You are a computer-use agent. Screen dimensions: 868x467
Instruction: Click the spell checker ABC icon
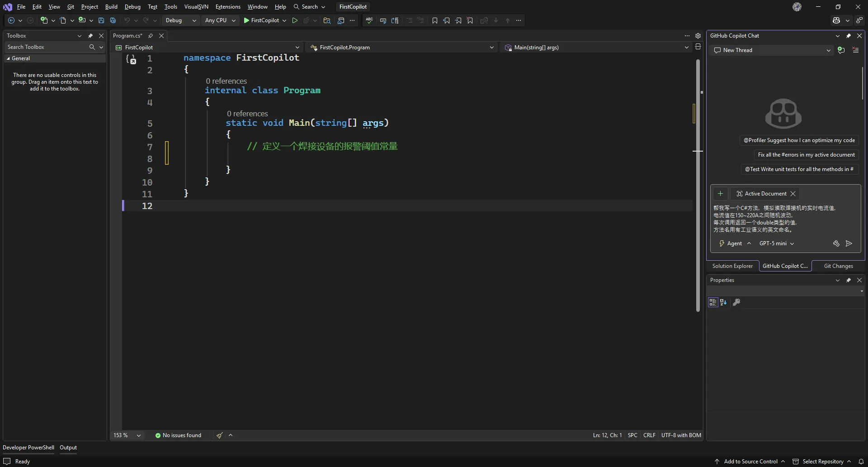point(369,20)
